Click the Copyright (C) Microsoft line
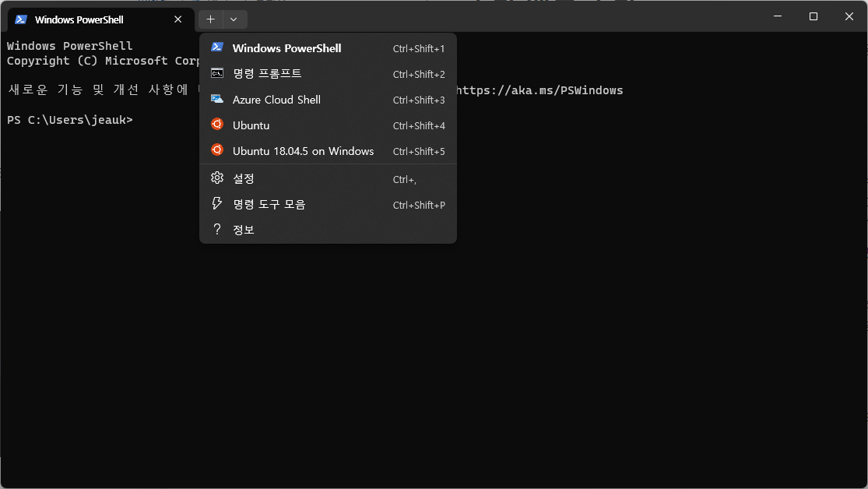Viewport: 868px width, 489px height. coord(103,61)
